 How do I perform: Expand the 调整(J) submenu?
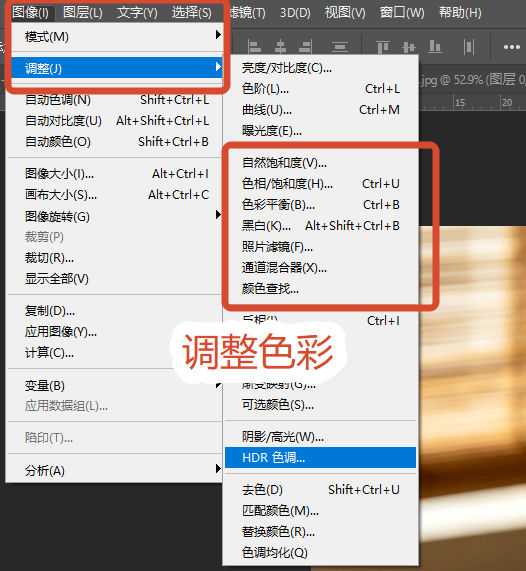point(117,68)
